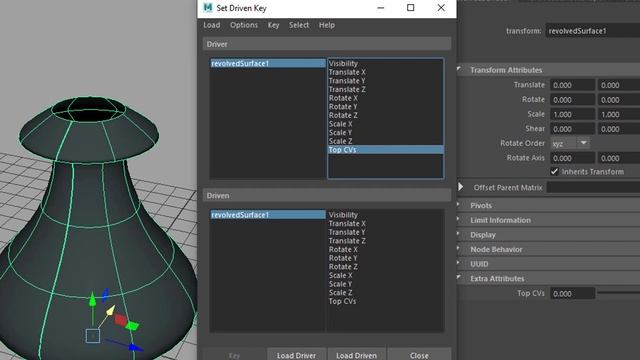640x360 pixels.
Task: Maximize the Set Driven Key window
Action: 411,8
